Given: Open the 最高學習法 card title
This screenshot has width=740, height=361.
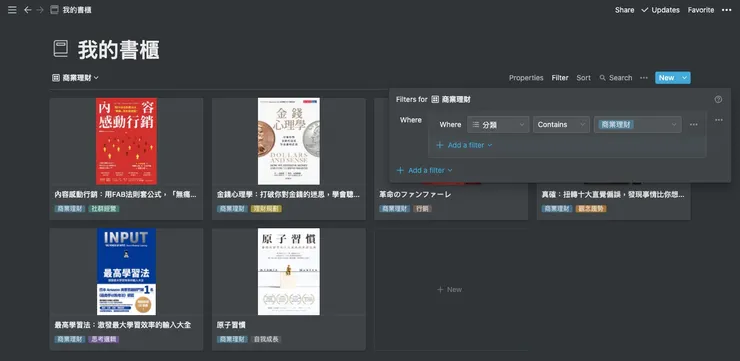Looking at the screenshot, I should (x=123, y=325).
